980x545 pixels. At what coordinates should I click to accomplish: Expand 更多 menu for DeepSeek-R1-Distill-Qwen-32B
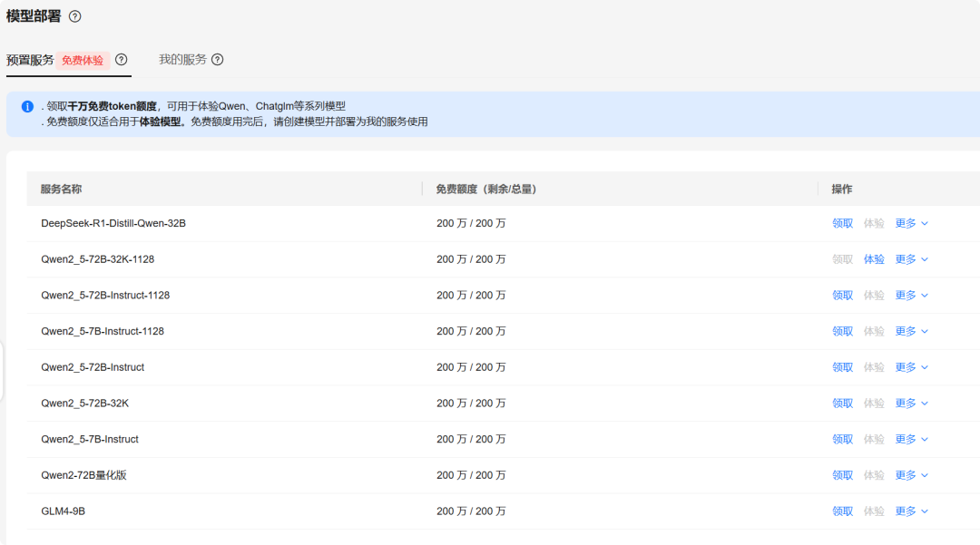(x=911, y=223)
